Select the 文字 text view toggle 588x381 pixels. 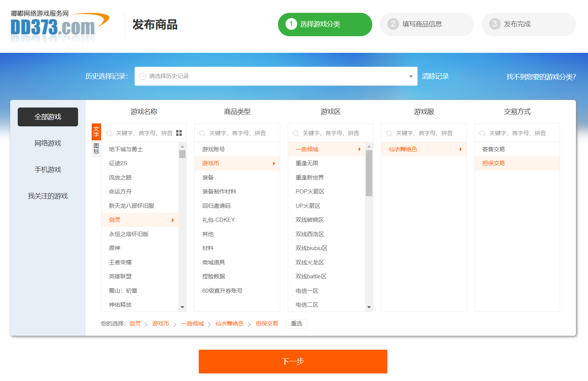[x=96, y=132]
